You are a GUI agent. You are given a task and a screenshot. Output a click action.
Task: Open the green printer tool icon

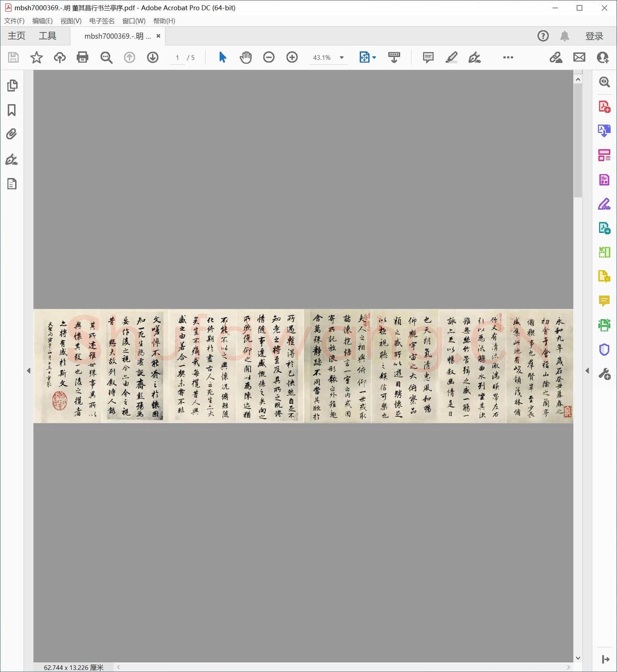click(604, 325)
